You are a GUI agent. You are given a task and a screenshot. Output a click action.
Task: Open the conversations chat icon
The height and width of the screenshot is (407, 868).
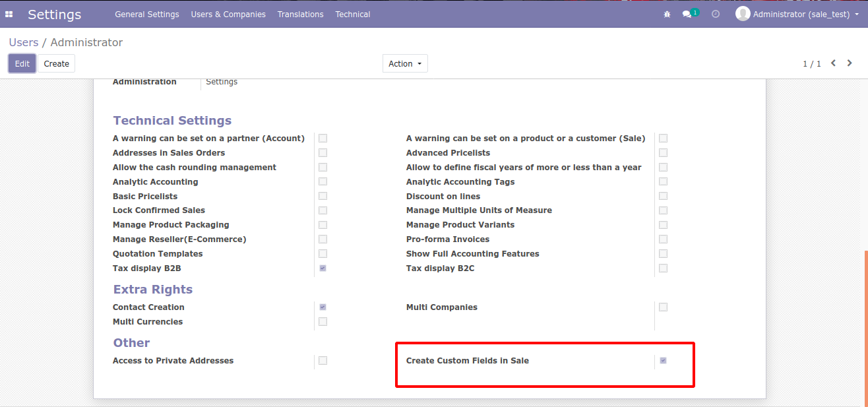pos(687,14)
